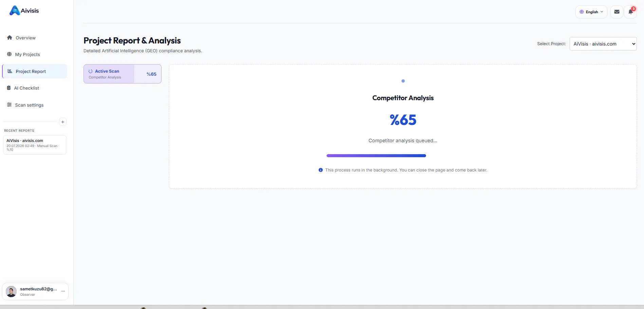Open the Project Report menu item

[x=35, y=71]
